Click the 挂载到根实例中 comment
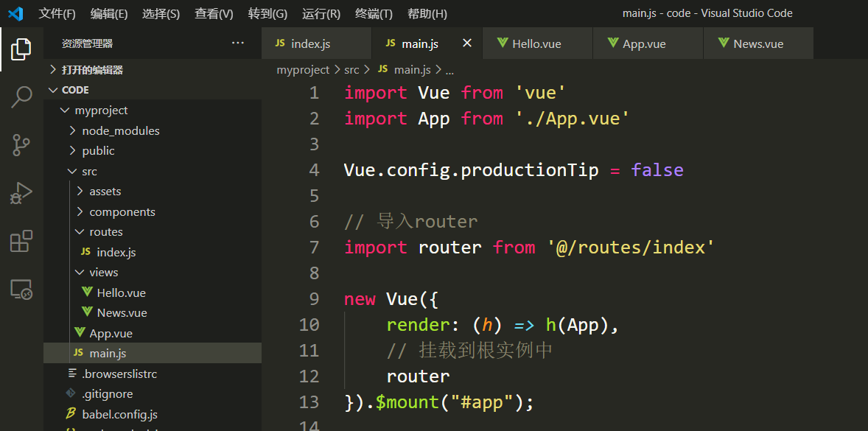 [470, 350]
